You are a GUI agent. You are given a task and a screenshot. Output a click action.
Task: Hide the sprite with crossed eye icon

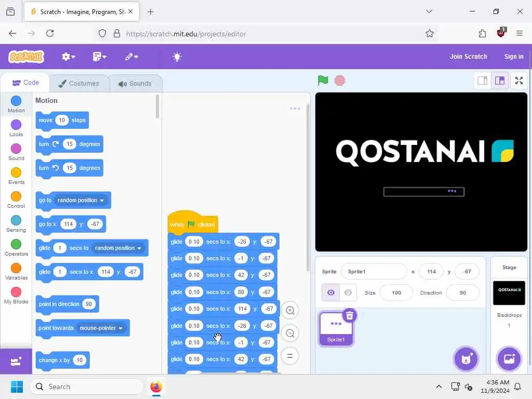(x=348, y=292)
